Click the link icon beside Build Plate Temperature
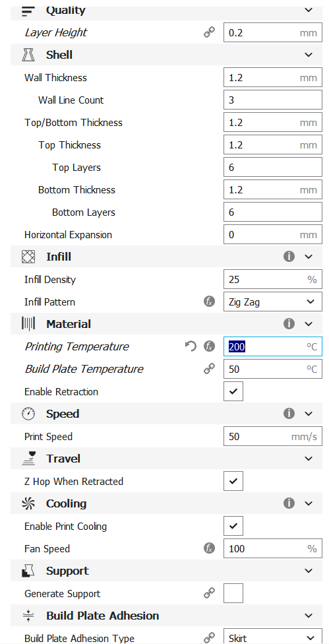The height and width of the screenshot is (644, 329). coord(209,370)
